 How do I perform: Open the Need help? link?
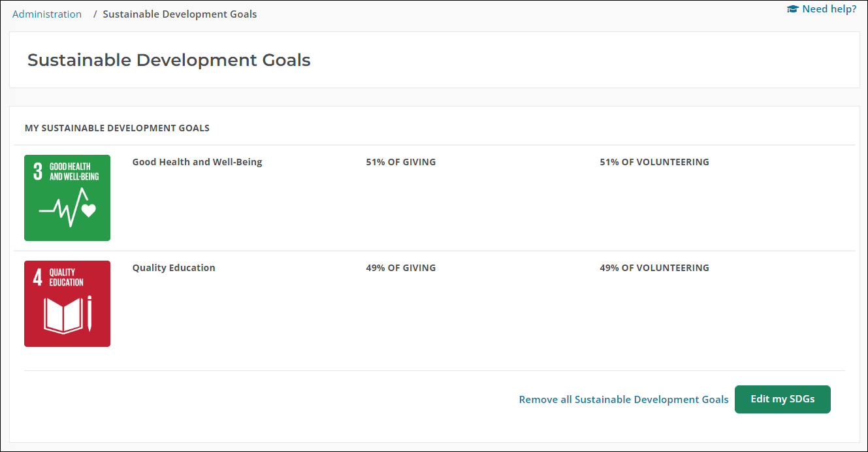tap(829, 9)
